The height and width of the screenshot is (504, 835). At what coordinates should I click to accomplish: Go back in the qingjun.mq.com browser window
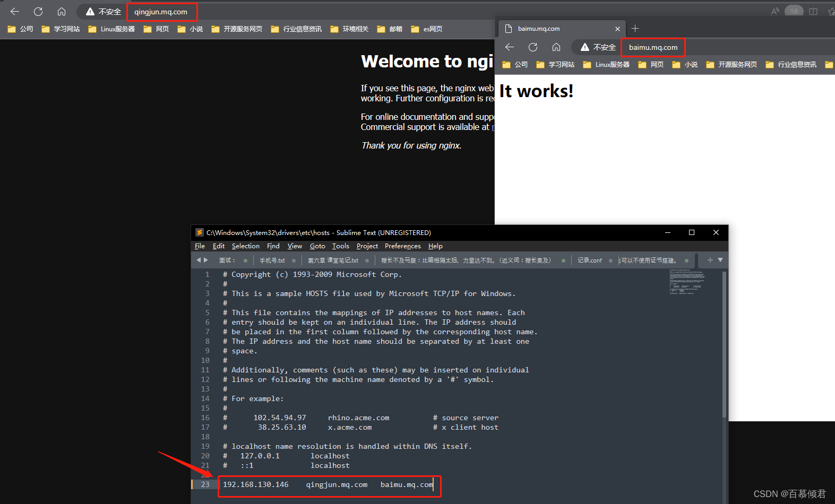15,12
